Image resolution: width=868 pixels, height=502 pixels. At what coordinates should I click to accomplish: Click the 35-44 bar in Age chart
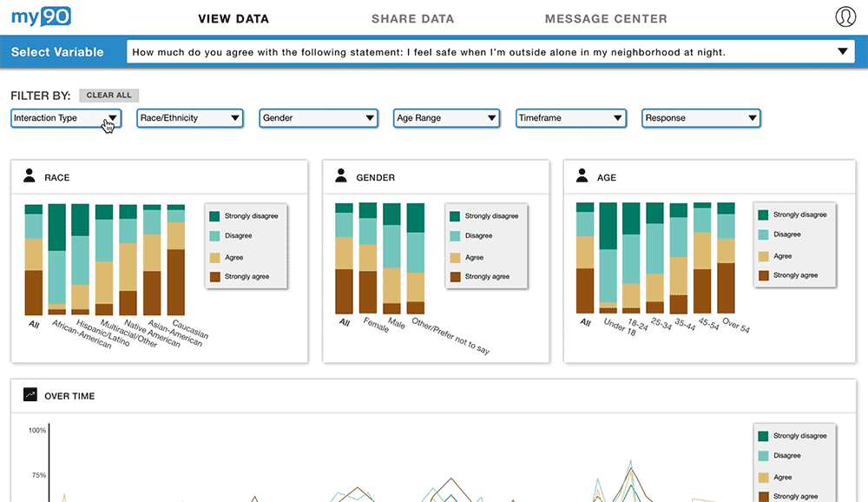[678, 258]
